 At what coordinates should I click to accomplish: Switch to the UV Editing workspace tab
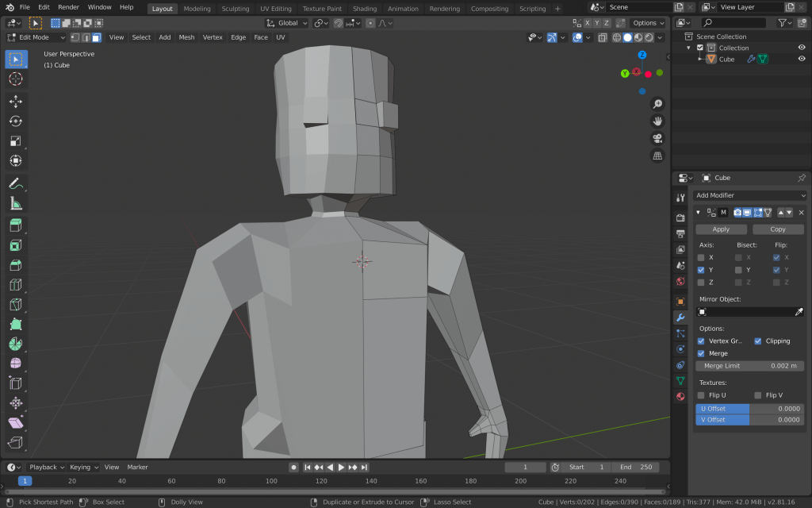point(276,9)
